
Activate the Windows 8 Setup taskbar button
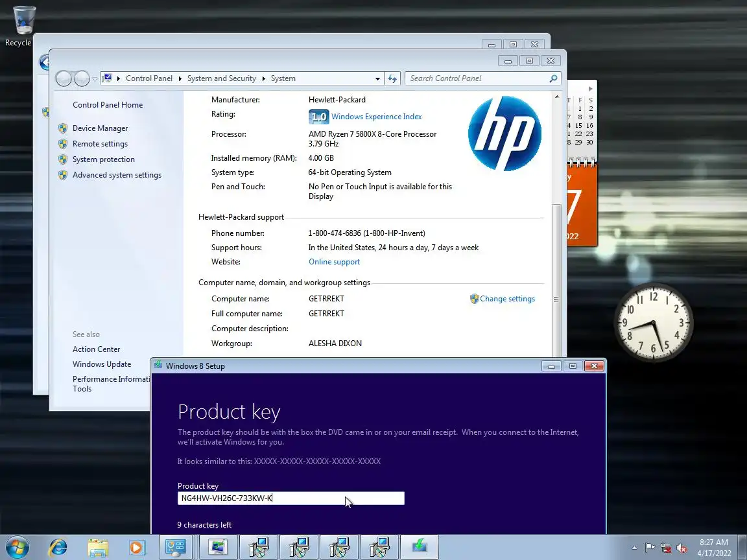point(420,548)
